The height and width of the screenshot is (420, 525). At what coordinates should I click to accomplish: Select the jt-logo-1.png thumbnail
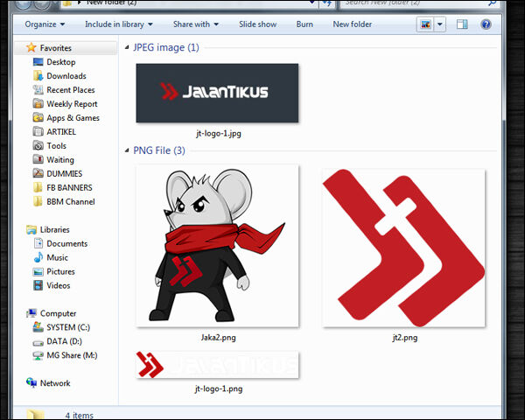pos(217,364)
